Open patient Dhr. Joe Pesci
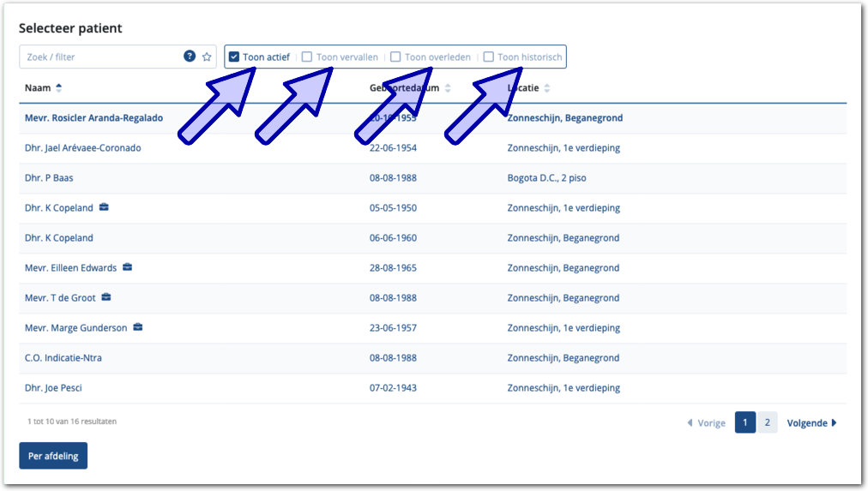 (53, 388)
